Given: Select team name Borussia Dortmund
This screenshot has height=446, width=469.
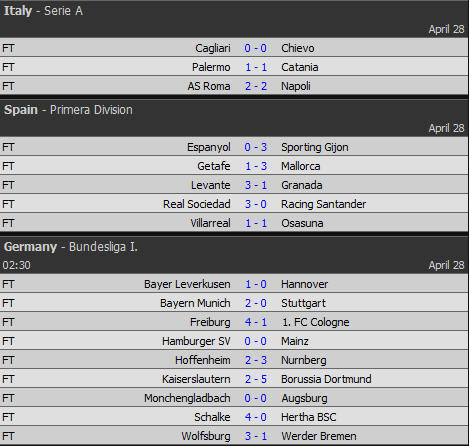Looking at the screenshot, I should click(326, 379).
